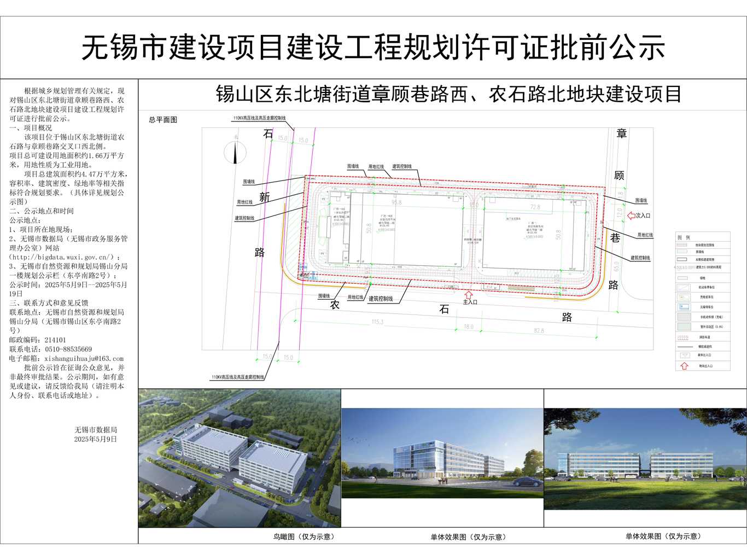This screenshot has height=560, width=747.
Task: Click the 无锡市数据局 signature above the date
Action: [96, 430]
